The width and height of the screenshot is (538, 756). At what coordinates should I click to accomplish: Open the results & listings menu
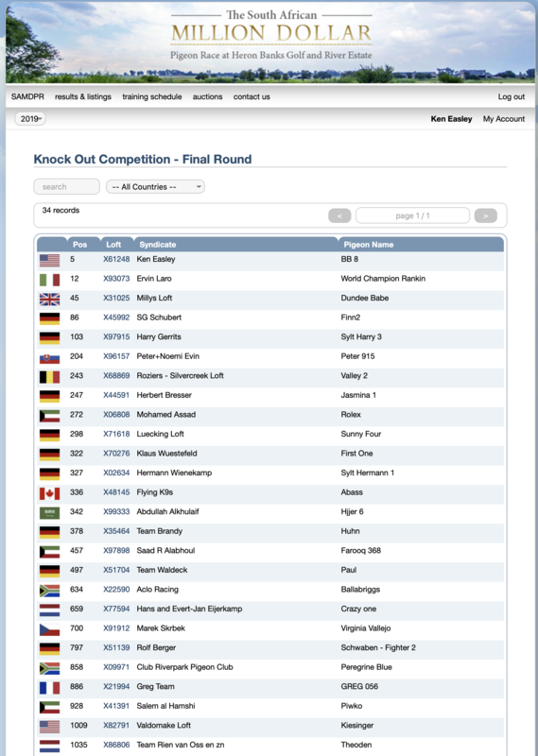tap(83, 96)
